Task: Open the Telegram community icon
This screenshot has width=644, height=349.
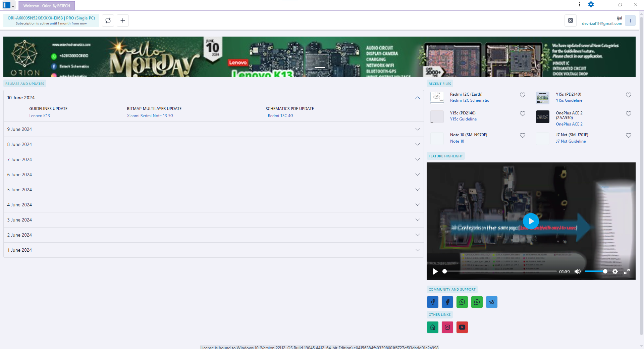Action: pyautogui.click(x=492, y=302)
